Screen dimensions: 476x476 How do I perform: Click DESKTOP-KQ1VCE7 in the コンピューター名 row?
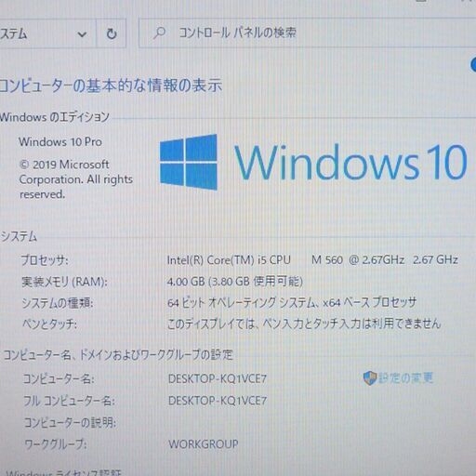tap(218, 378)
